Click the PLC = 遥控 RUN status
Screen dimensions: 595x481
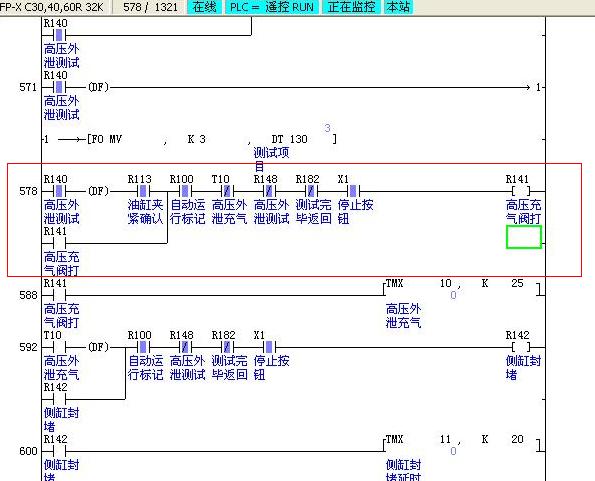(x=272, y=7)
